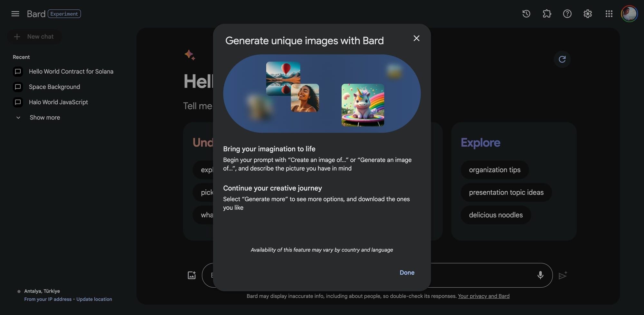The height and width of the screenshot is (315, 644).
Task: Open the Hello World Contract for Solana chat
Action: pos(71,71)
